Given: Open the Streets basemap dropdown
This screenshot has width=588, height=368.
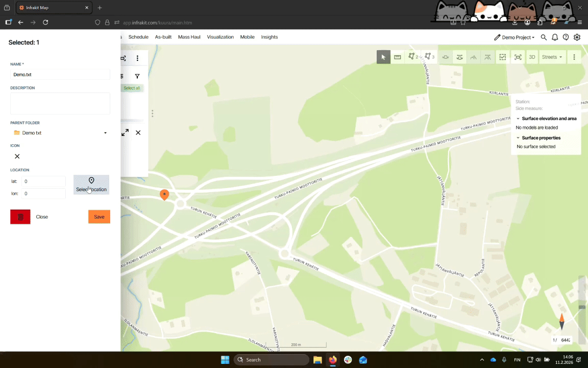Looking at the screenshot, I should [x=552, y=57].
